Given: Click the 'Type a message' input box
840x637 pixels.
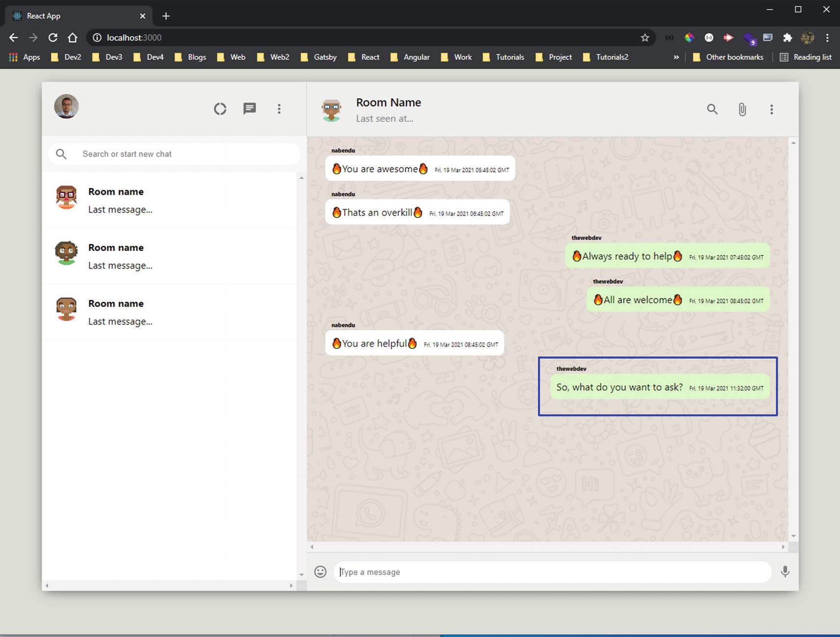Looking at the screenshot, I should (552, 572).
